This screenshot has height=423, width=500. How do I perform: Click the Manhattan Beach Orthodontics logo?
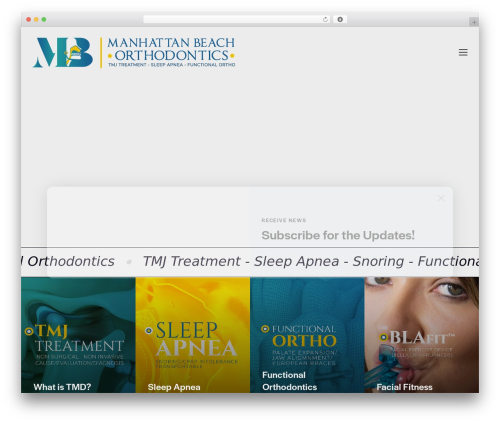coord(134,52)
